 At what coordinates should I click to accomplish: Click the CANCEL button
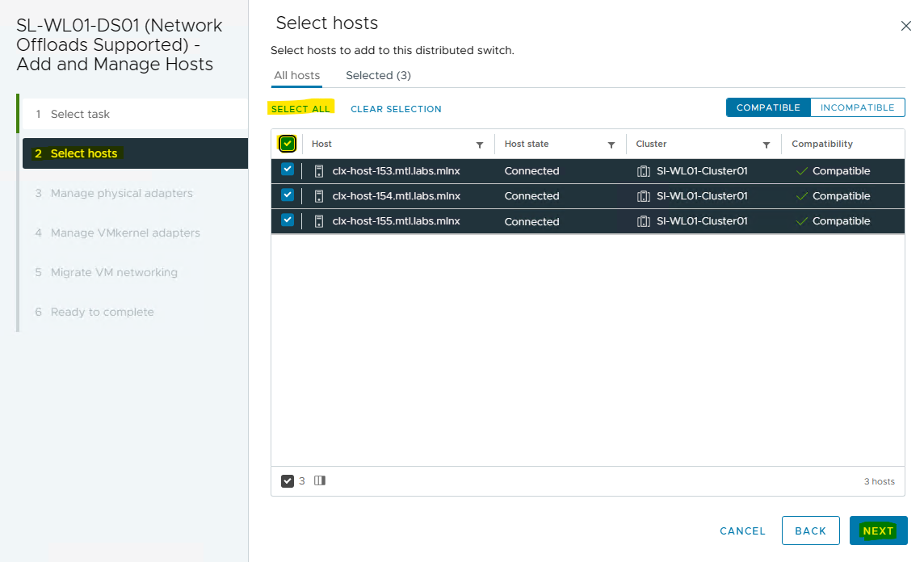pyautogui.click(x=742, y=531)
